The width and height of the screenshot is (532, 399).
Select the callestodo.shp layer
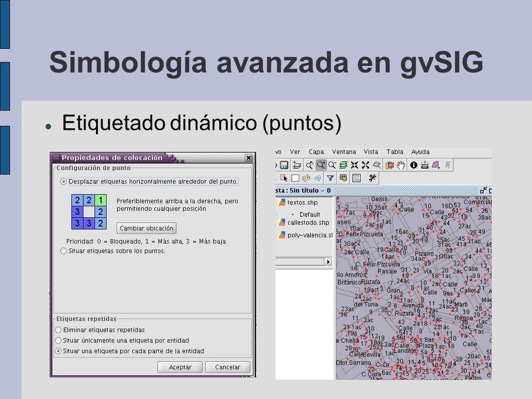[308, 223]
